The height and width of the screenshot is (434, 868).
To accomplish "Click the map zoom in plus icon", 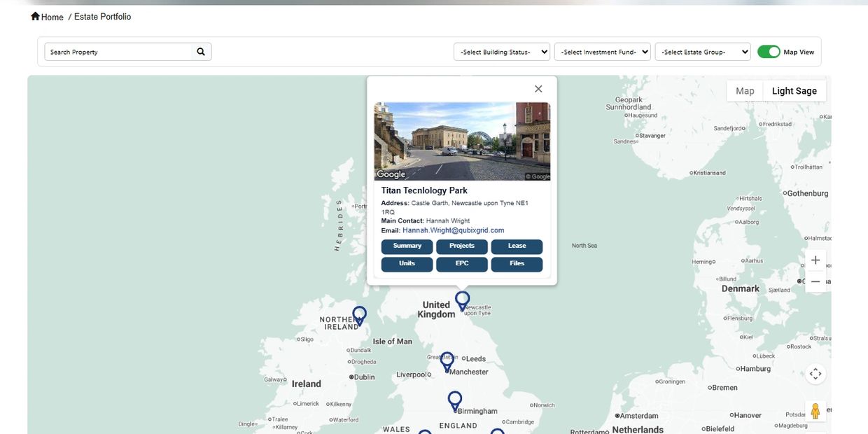I will coord(815,260).
